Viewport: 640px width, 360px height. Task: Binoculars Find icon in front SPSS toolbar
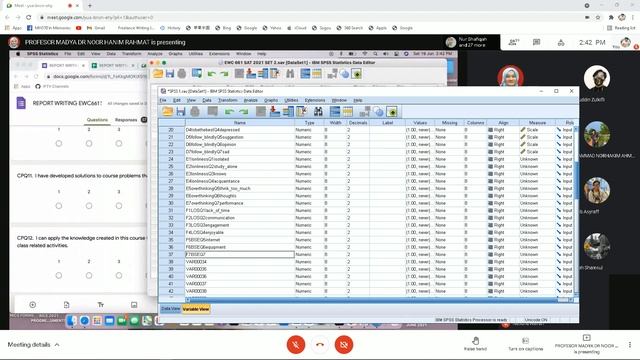point(318,111)
